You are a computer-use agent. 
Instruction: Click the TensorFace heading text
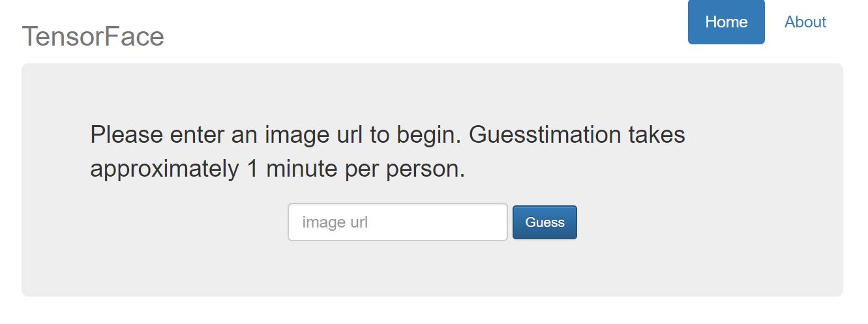point(93,37)
